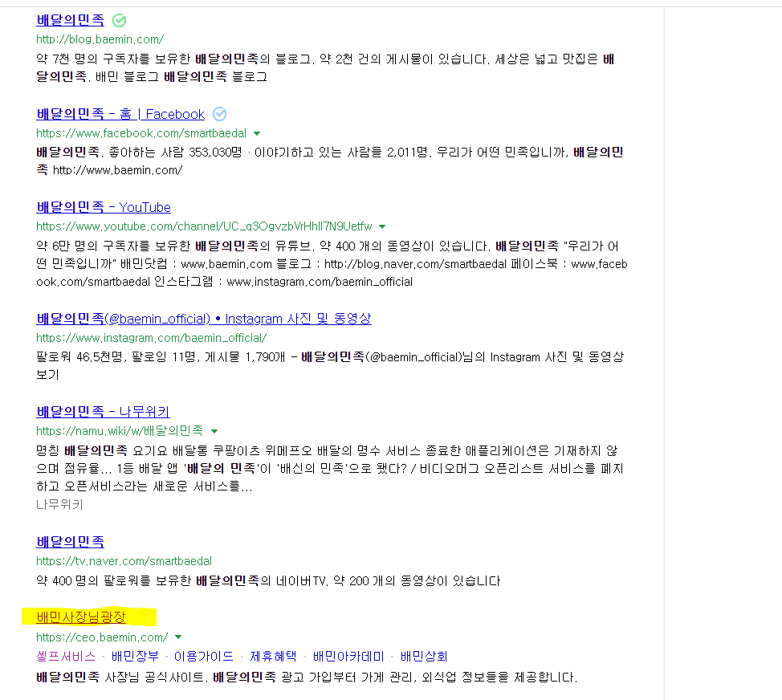Expand dropdown arrow next to ceo.baemin.com URL
The image size is (782, 700).
point(178,637)
